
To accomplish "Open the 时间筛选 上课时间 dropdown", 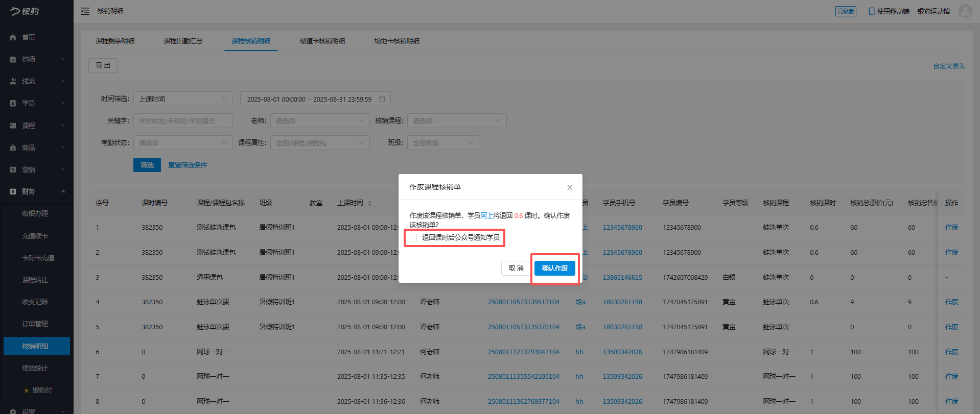I will pos(183,99).
